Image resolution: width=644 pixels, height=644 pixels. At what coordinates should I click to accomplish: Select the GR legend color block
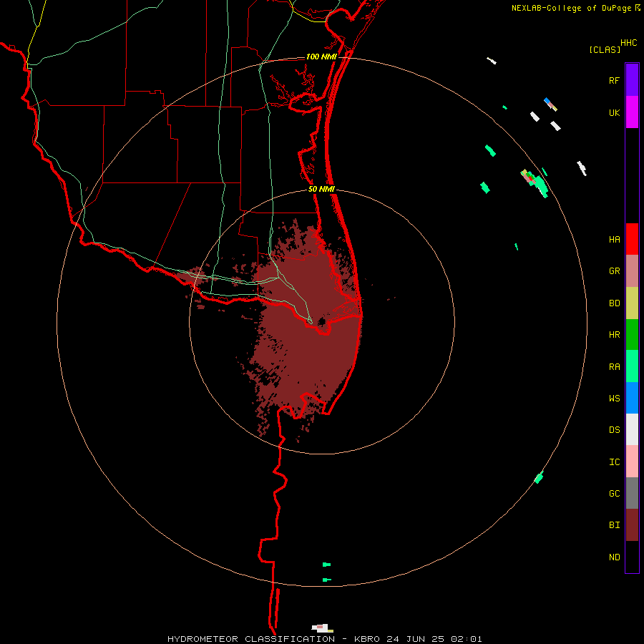coord(632,271)
